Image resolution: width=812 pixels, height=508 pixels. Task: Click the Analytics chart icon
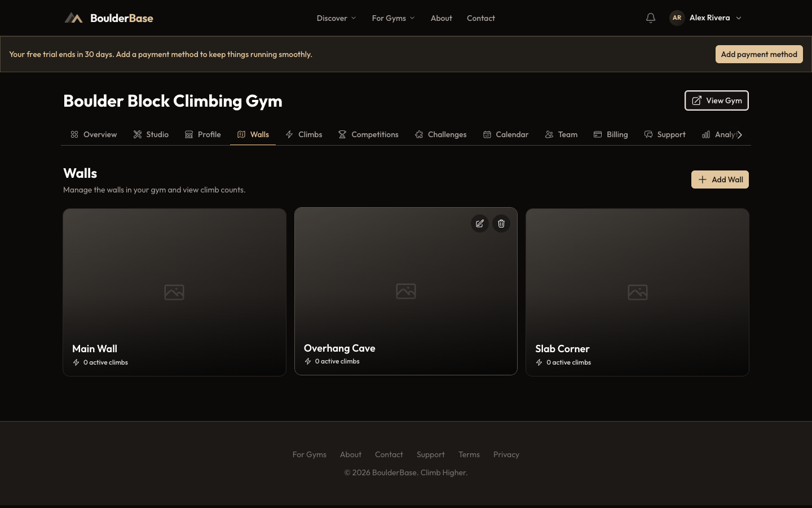pos(706,134)
